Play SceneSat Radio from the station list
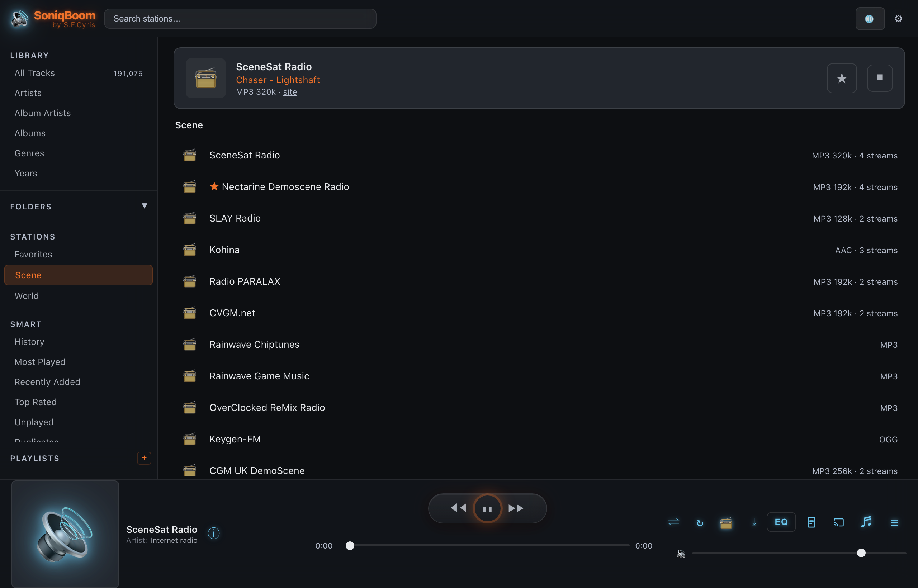 click(x=539, y=155)
